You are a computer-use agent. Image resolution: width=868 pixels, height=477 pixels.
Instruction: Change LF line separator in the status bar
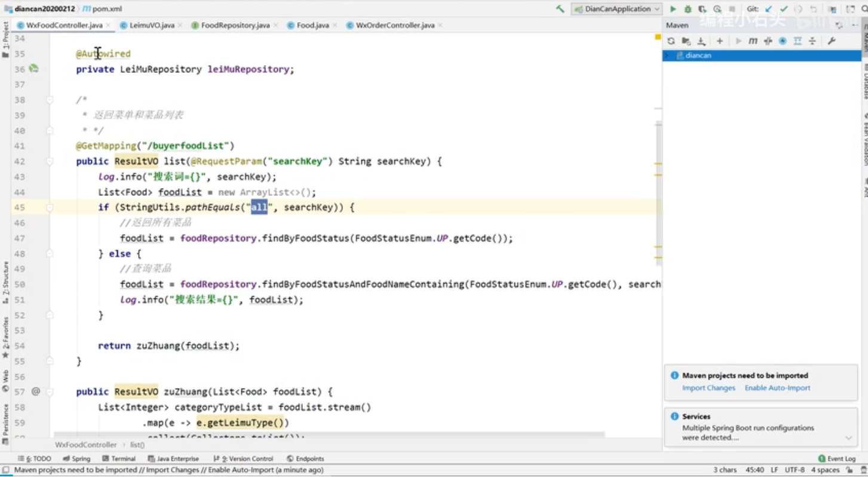point(774,470)
